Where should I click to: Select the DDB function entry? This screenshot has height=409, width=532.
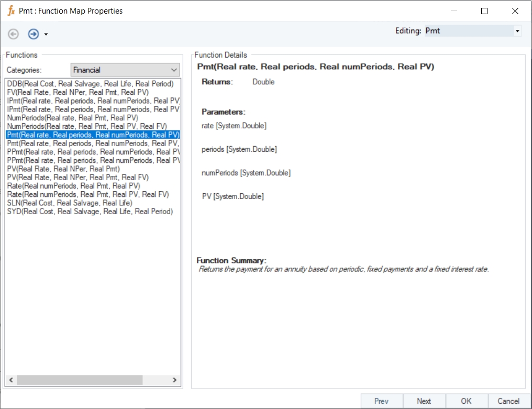(90, 84)
